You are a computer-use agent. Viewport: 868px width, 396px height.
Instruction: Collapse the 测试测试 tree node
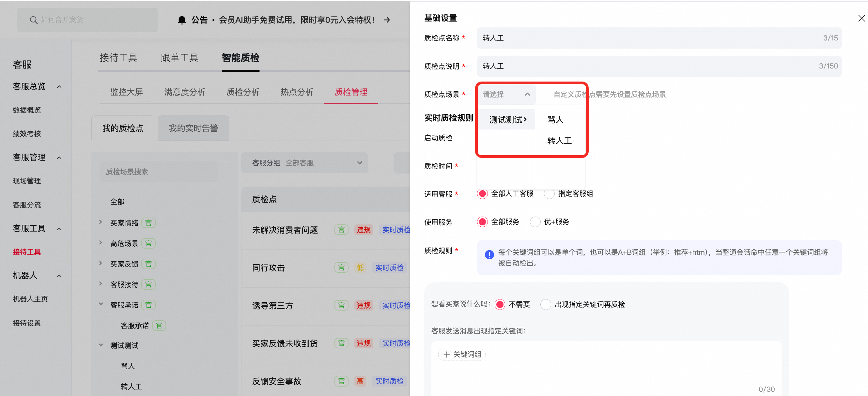[101, 345]
